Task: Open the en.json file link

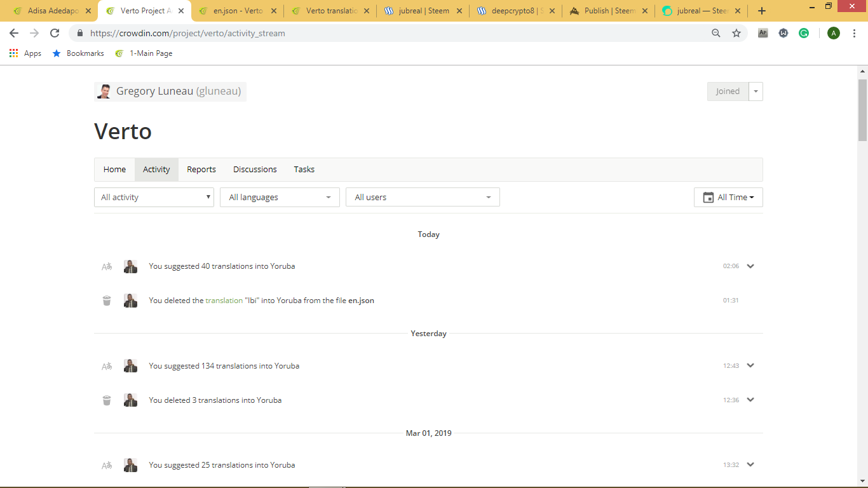Action: coord(361,301)
